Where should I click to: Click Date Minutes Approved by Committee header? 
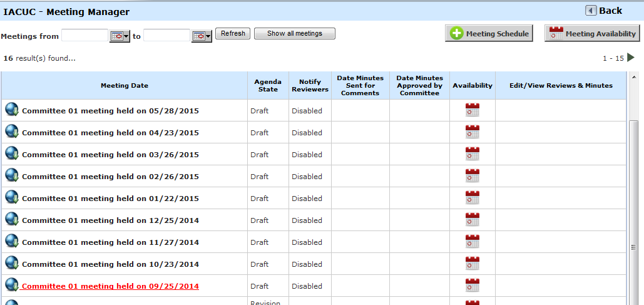[x=420, y=86]
